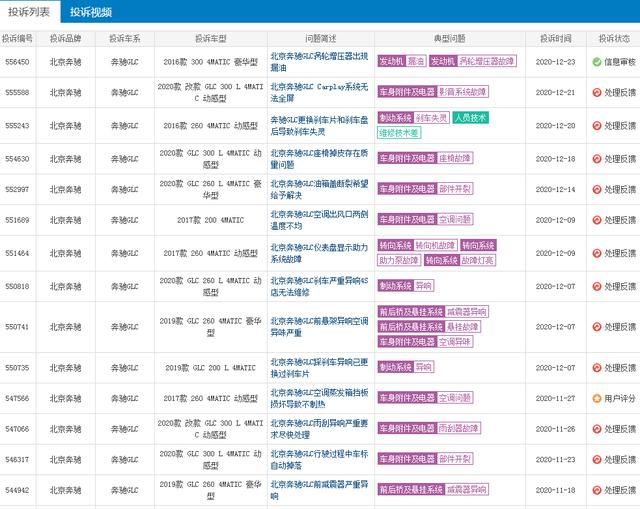This screenshot has width=640, height=509.
Task: Open complaint about 空调蒸发箱挡板损坏
Action: coord(319,398)
